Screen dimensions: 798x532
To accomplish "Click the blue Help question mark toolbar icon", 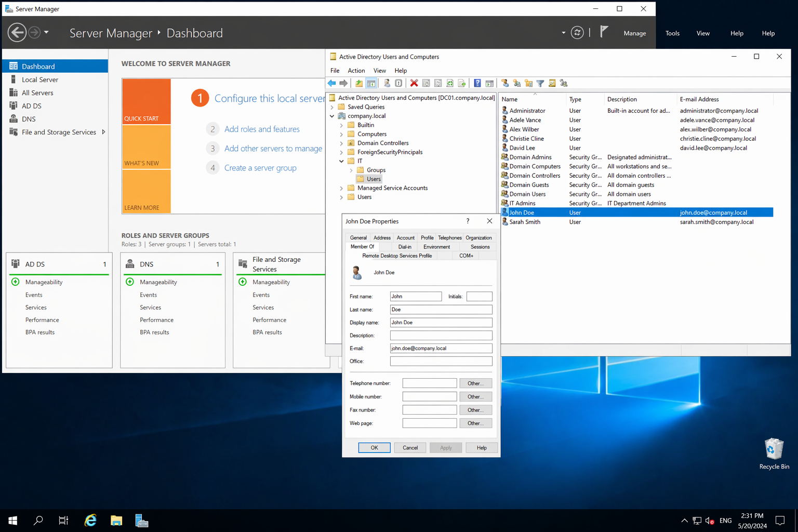I will pyautogui.click(x=477, y=83).
